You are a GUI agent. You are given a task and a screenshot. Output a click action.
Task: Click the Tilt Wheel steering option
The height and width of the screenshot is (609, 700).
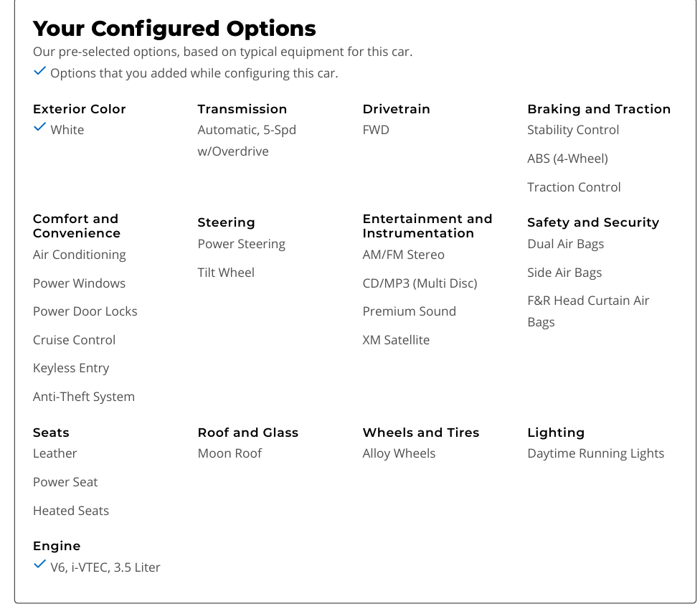click(x=226, y=273)
